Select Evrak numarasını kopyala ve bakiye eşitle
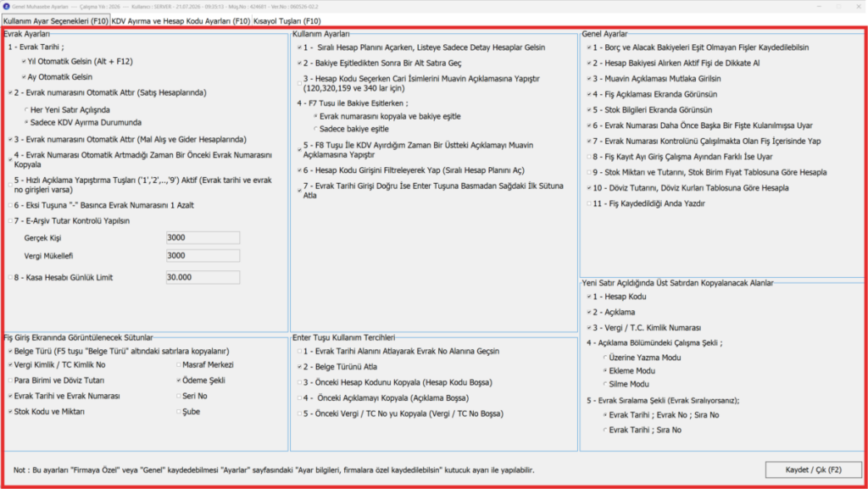 point(315,117)
